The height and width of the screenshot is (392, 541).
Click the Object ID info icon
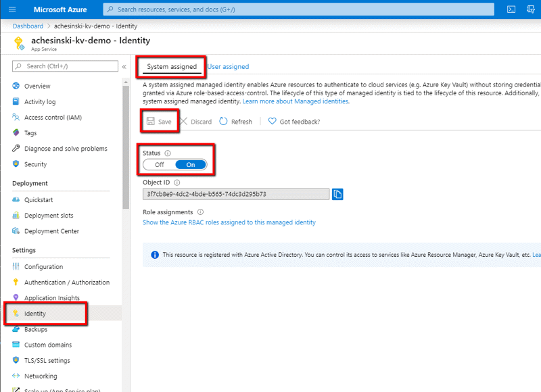[x=177, y=182]
